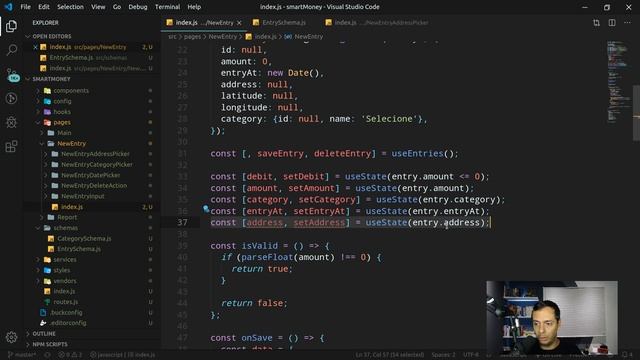Click the 'pages' breadcrumb segment
Image resolution: width=640 pixels, height=360 pixels.
click(192, 36)
